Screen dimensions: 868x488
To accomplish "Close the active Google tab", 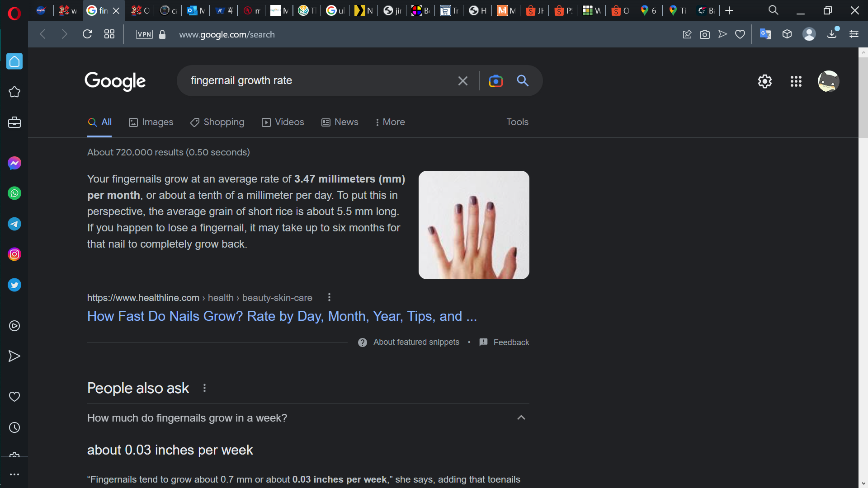I will point(116,11).
